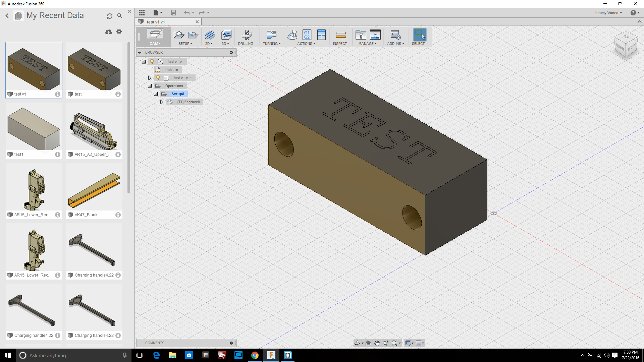This screenshot has height=362, width=644.
Task: Collapse the Browser panel with its double-arrow toggle
Action: pyautogui.click(x=140, y=52)
